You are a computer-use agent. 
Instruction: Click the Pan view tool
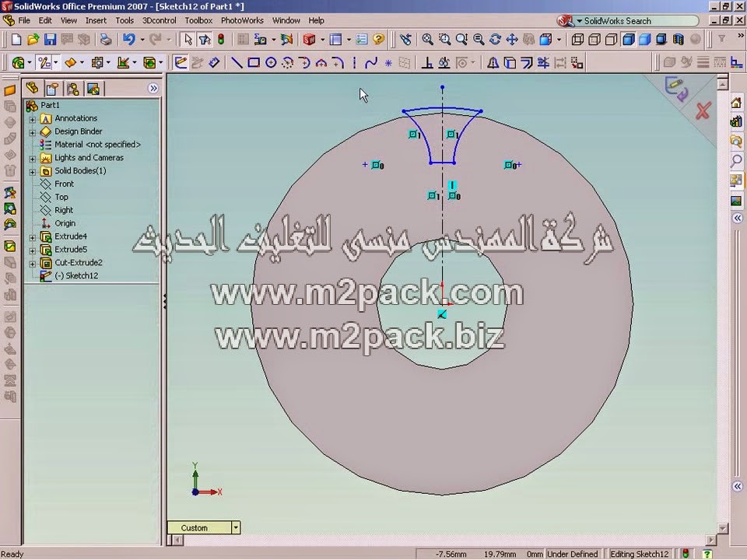[x=512, y=40]
